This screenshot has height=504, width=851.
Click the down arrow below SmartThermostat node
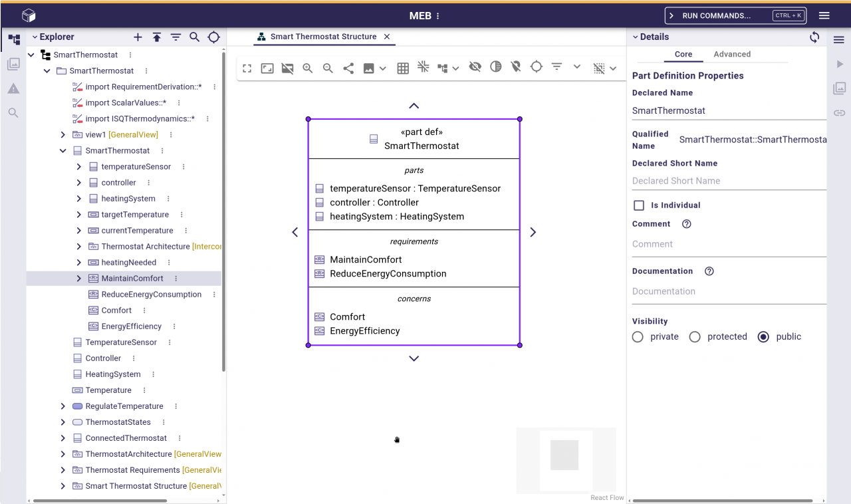tap(414, 358)
